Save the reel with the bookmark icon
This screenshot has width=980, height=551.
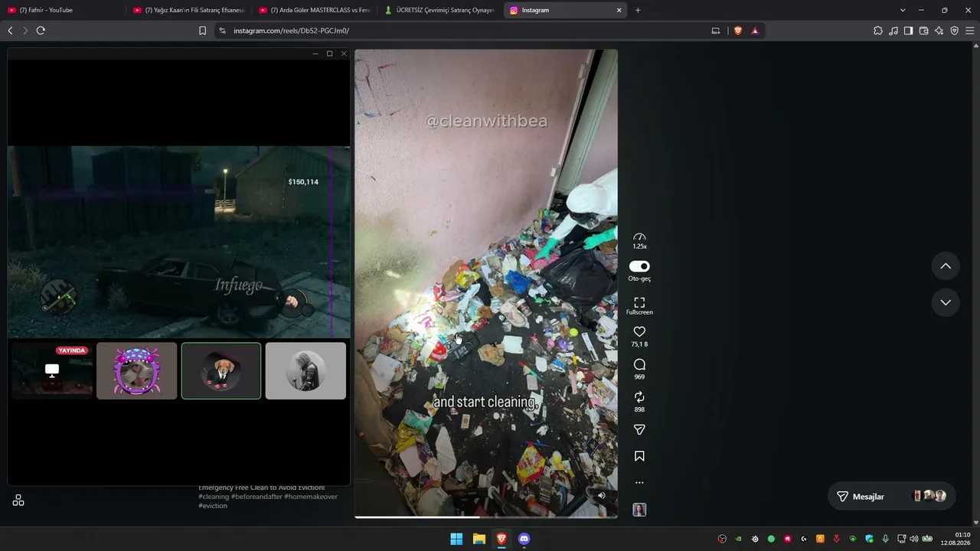(x=639, y=456)
